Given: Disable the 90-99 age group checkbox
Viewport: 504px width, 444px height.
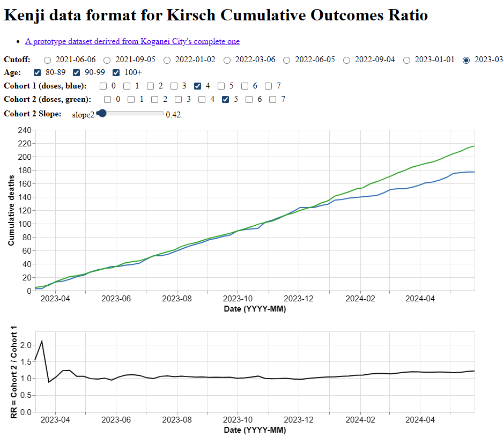Looking at the screenshot, I should [77, 73].
